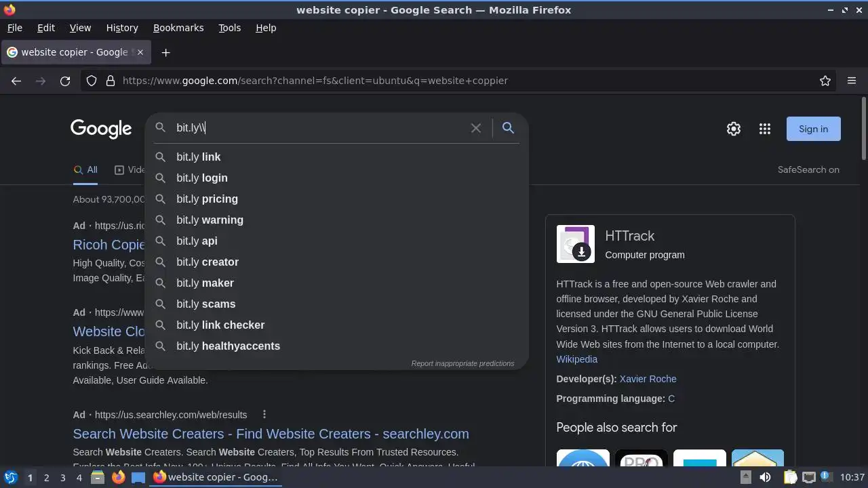
Task: Choose suggestion bit.ly login
Action: [336, 178]
